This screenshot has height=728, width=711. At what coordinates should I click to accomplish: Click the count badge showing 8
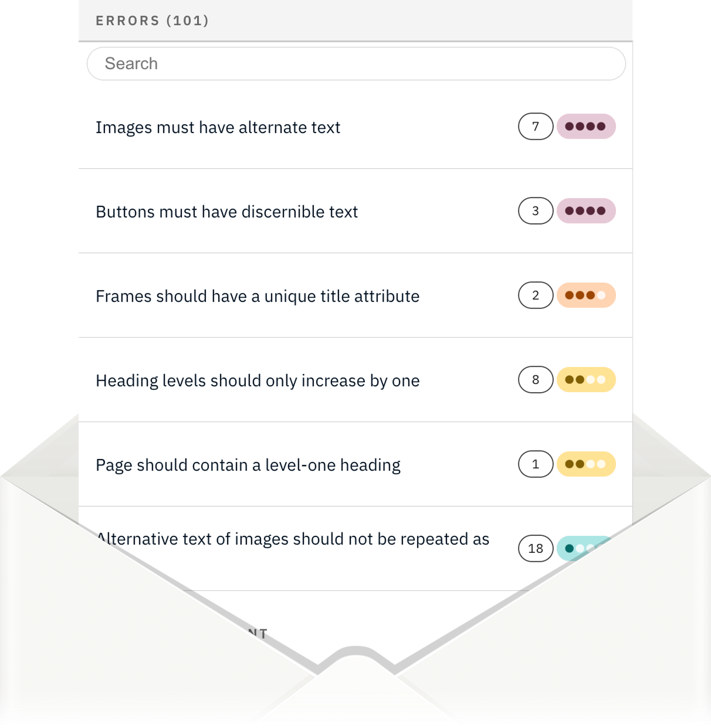[535, 379]
